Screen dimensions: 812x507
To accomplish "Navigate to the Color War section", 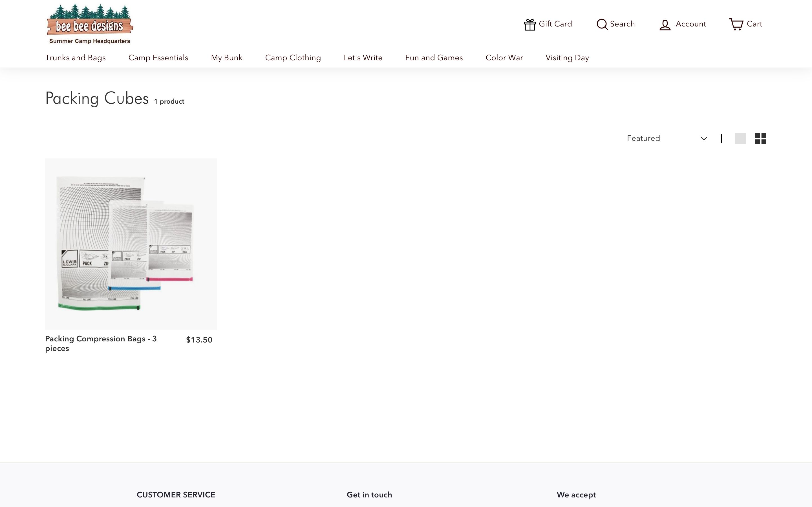I will [504, 57].
